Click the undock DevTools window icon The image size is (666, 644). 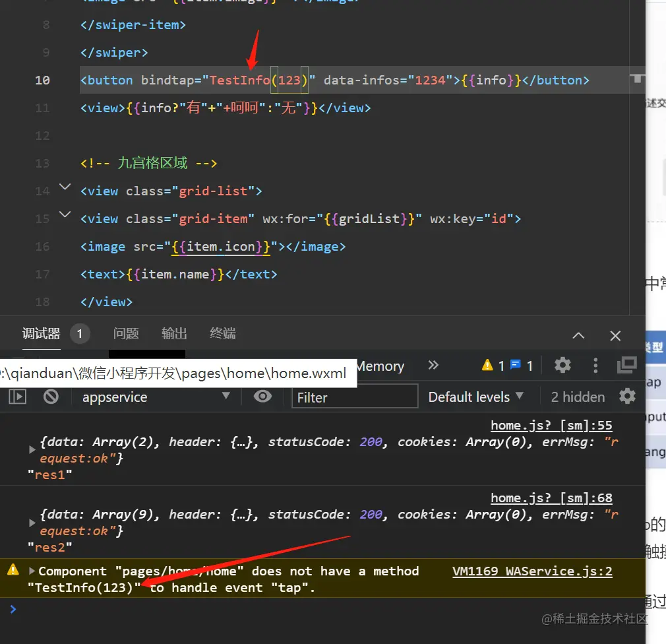[x=626, y=365]
